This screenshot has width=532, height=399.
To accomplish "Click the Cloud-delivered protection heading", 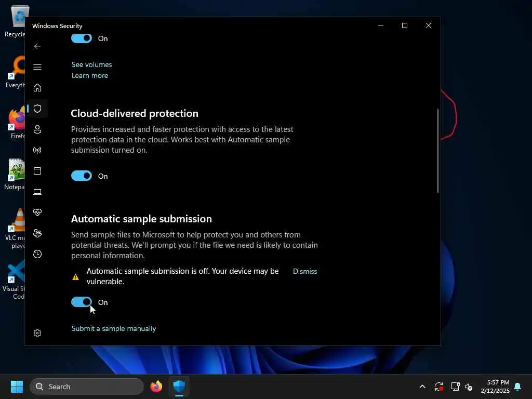I will pyautogui.click(x=135, y=113).
